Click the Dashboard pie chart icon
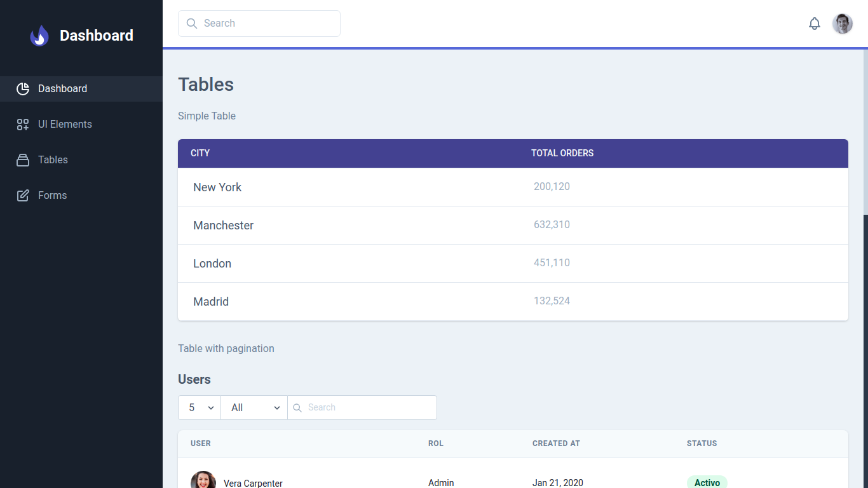This screenshot has width=868, height=488. [23, 89]
